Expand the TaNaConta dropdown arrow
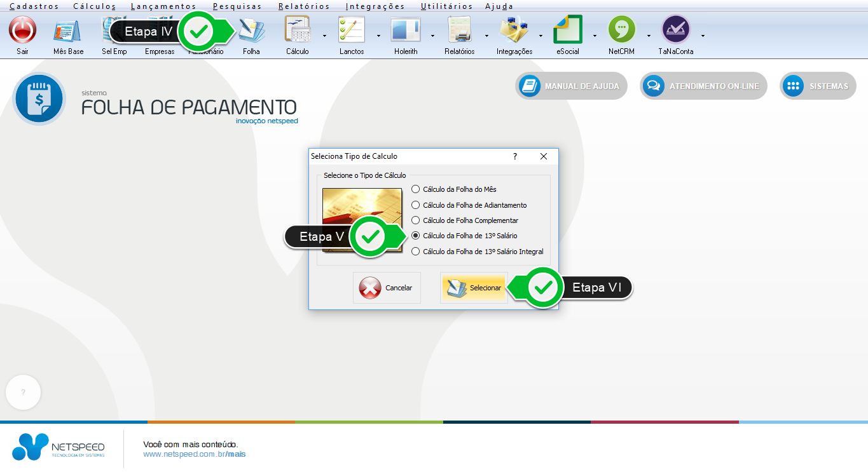This screenshot has height=472, width=868. click(x=703, y=36)
